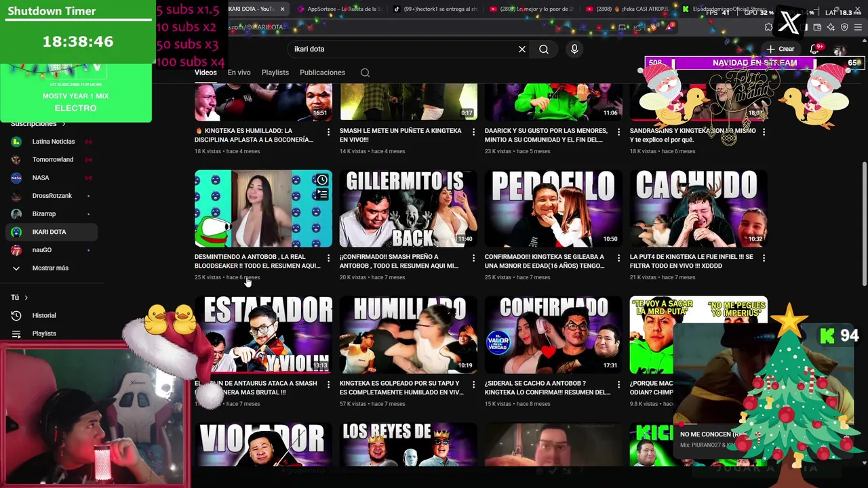The image size is (868, 488).
Task: Switch to hectork1 TikTok browser tab
Action: [434, 9]
